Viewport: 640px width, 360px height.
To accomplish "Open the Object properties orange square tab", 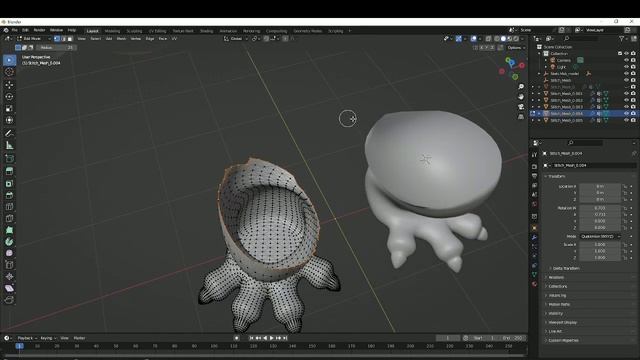I will click(x=534, y=227).
